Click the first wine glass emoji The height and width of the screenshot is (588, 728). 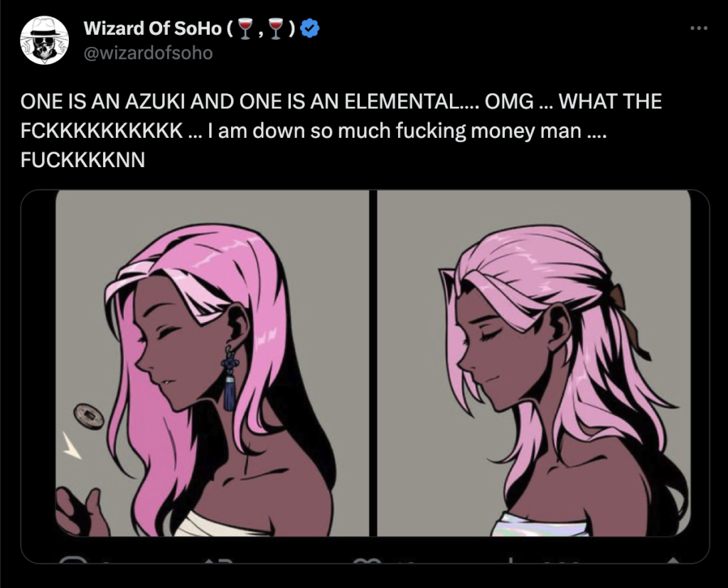pos(245,29)
